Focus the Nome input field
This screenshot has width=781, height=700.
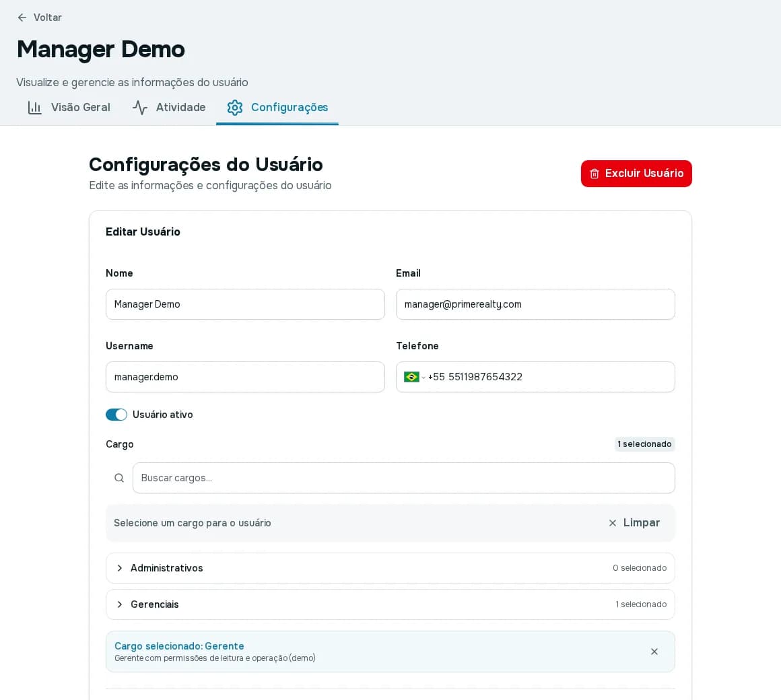pyautogui.click(x=245, y=304)
